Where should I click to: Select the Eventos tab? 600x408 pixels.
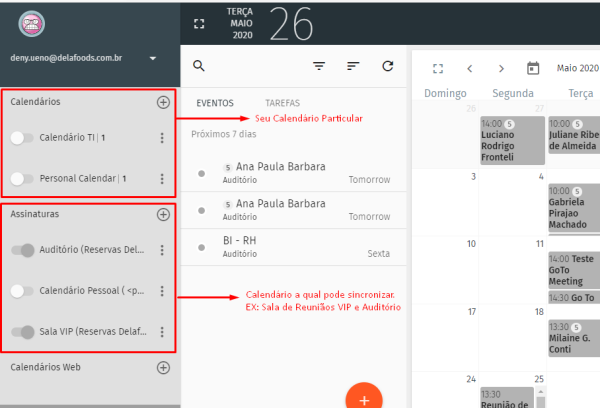pos(215,103)
